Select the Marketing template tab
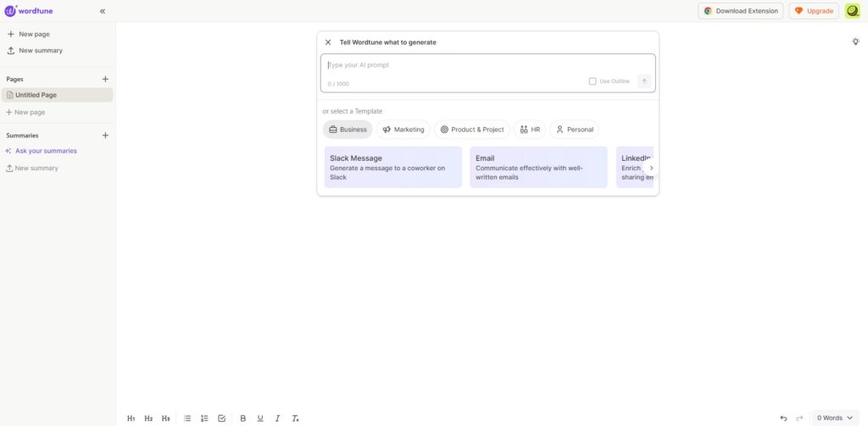Screen dimensions: 868x426 (x=403, y=130)
